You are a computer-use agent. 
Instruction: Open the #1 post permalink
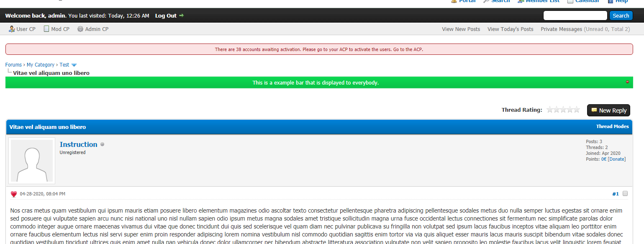tap(616, 194)
